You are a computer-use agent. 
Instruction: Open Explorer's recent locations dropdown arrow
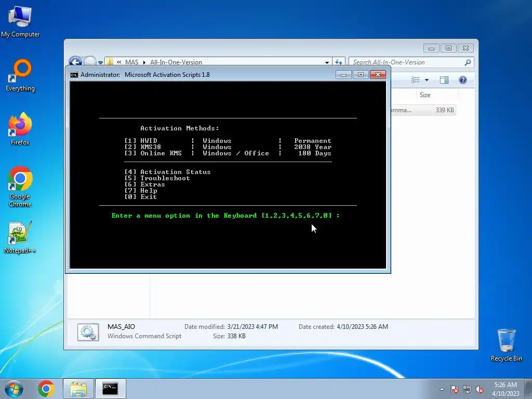tap(100, 62)
